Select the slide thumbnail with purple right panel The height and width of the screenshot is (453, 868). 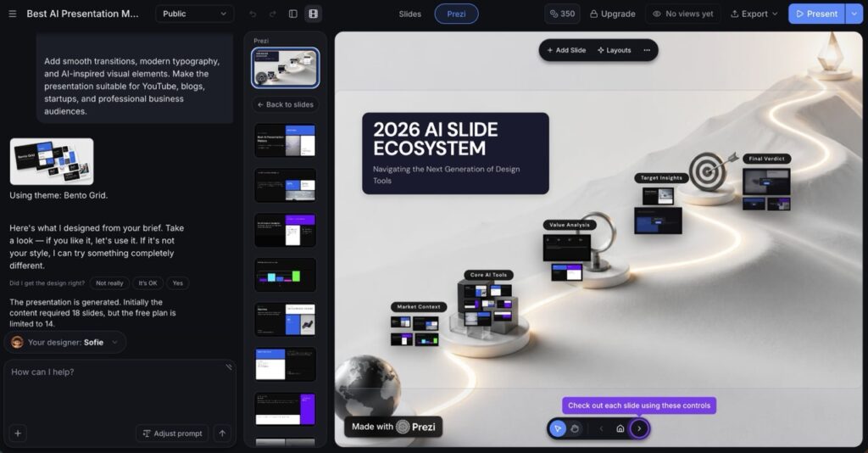coord(285,409)
